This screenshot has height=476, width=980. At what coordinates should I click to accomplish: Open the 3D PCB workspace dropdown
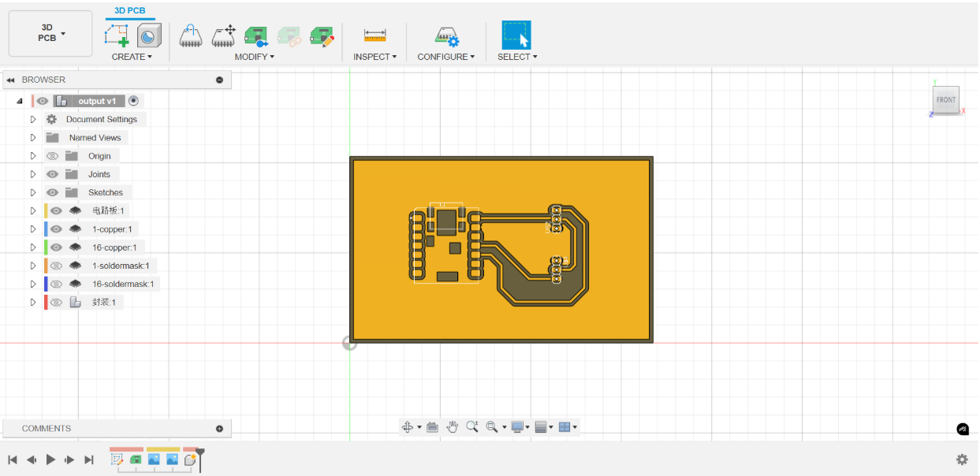coord(50,33)
